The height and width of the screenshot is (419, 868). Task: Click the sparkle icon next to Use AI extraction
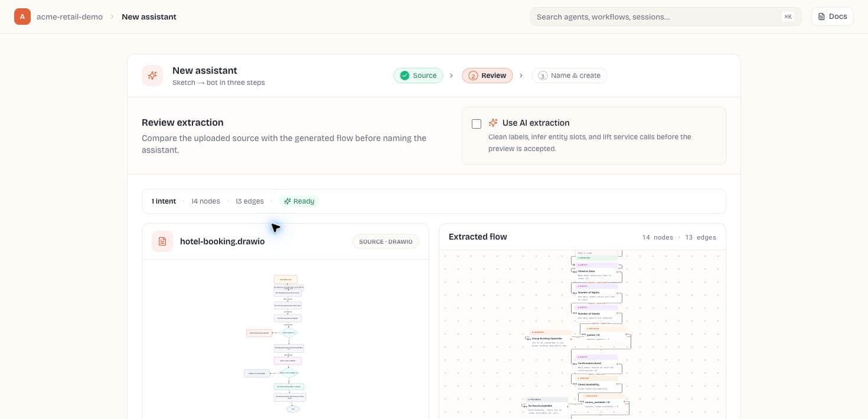[493, 123]
